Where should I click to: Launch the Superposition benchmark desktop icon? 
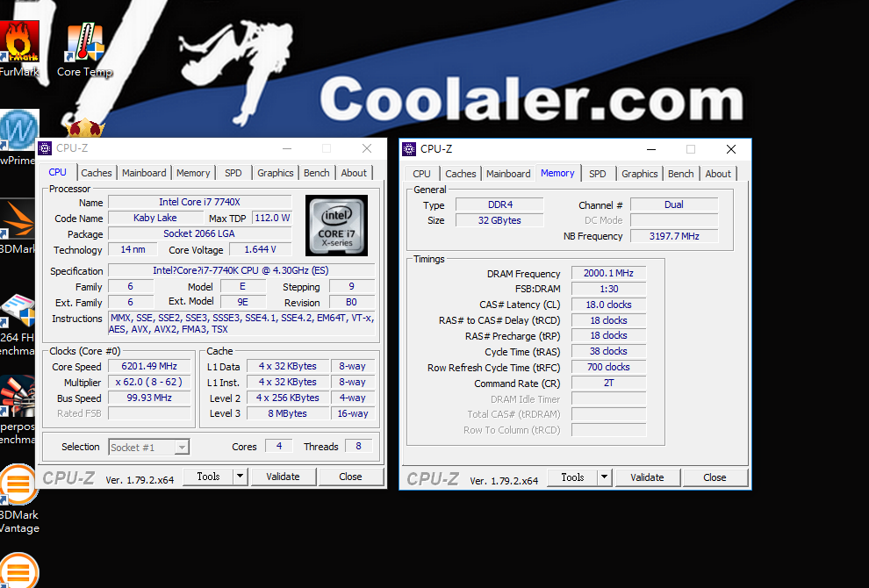18,410
